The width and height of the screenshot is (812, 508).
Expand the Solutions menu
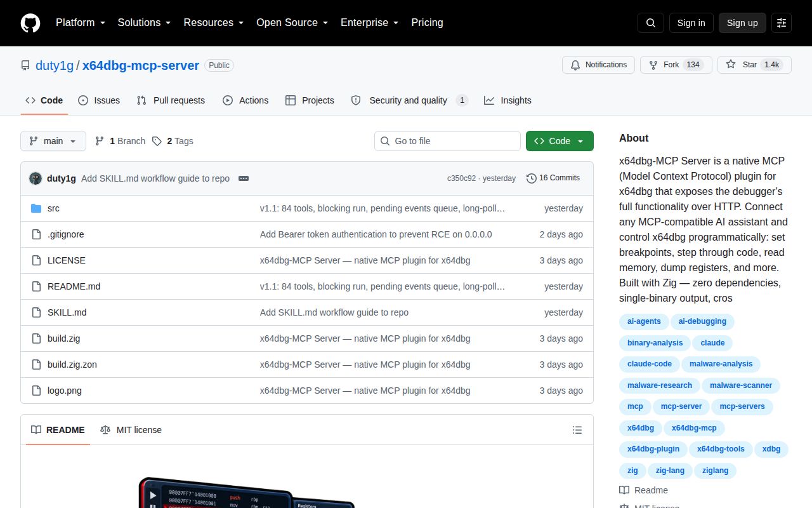tap(144, 23)
